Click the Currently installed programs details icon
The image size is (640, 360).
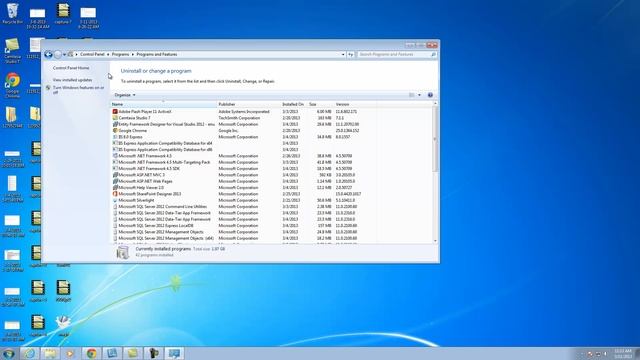pos(123,252)
